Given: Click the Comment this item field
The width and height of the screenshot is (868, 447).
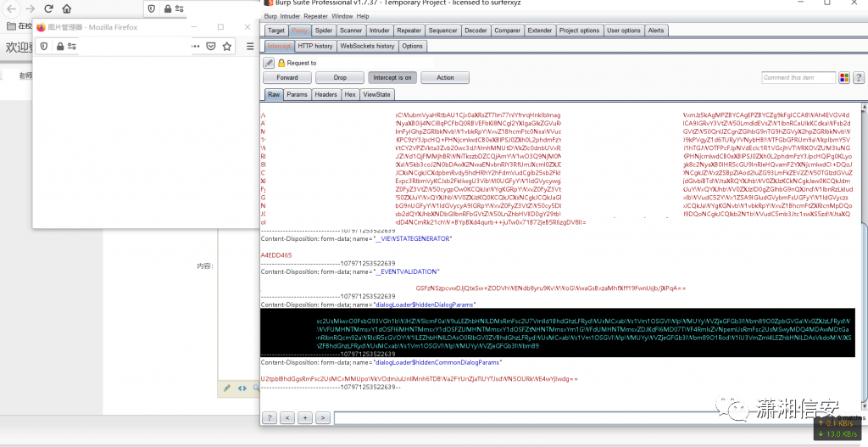Looking at the screenshot, I should tap(798, 77).
